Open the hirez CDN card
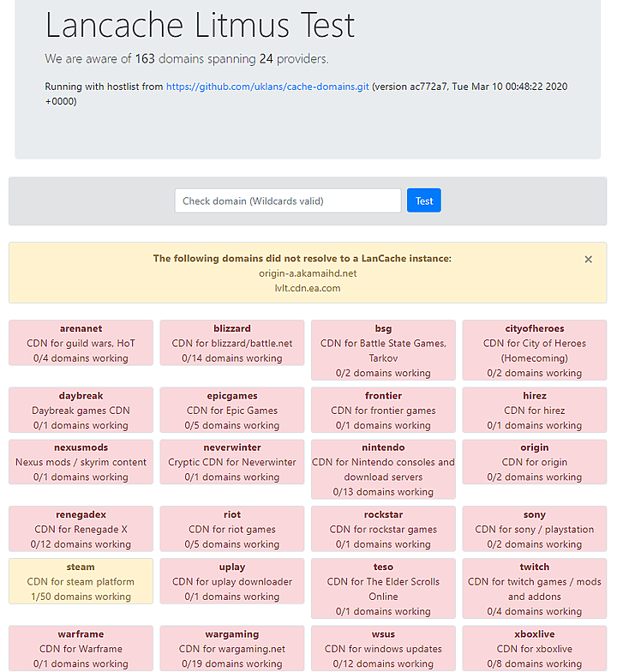This screenshot has height=672, width=617. point(535,410)
